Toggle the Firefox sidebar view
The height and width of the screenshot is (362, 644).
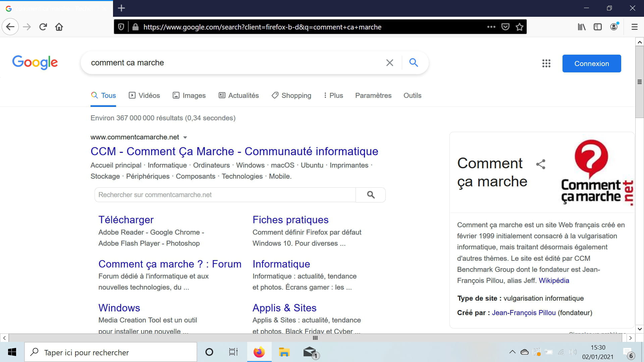(x=597, y=27)
